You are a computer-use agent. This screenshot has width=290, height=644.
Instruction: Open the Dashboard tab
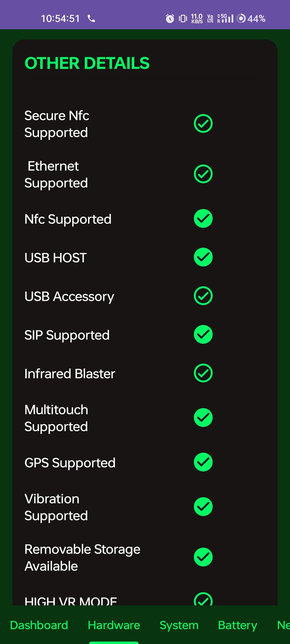[x=39, y=625]
